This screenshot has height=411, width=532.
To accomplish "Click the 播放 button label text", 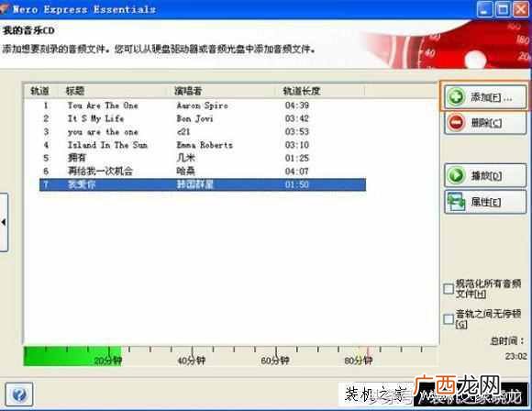I will click(486, 176).
